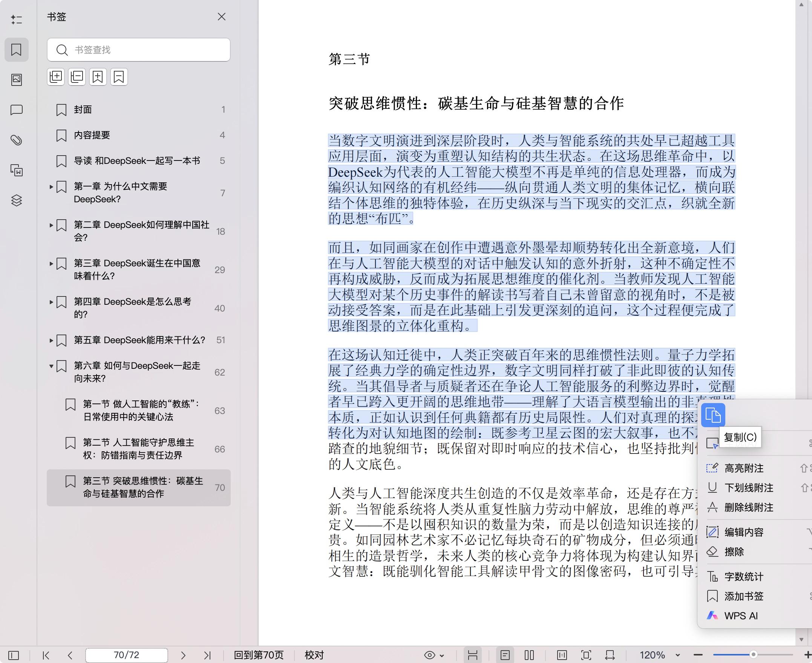
Task: Click the vertical scrollbar up arrow
Action: (x=801, y=5)
